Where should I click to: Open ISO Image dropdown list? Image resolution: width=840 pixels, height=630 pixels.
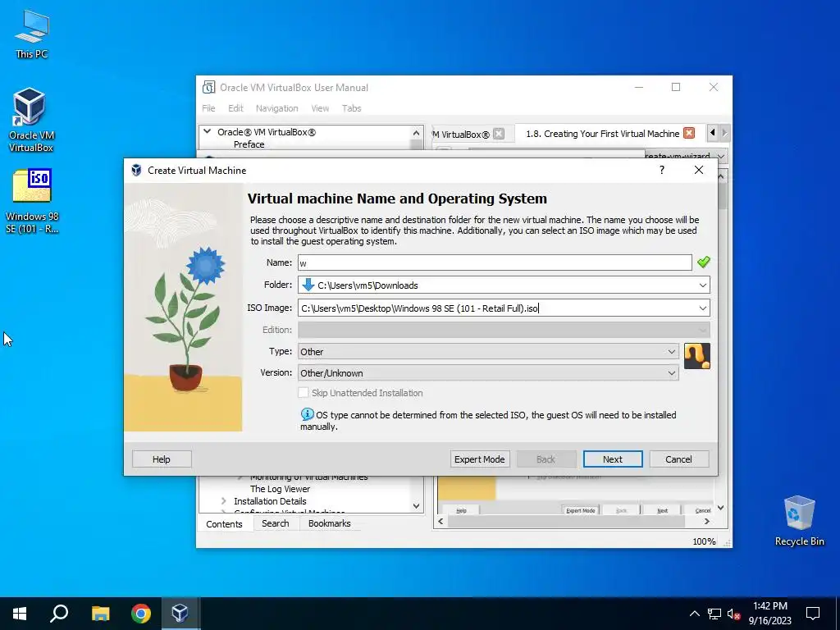pos(702,308)
